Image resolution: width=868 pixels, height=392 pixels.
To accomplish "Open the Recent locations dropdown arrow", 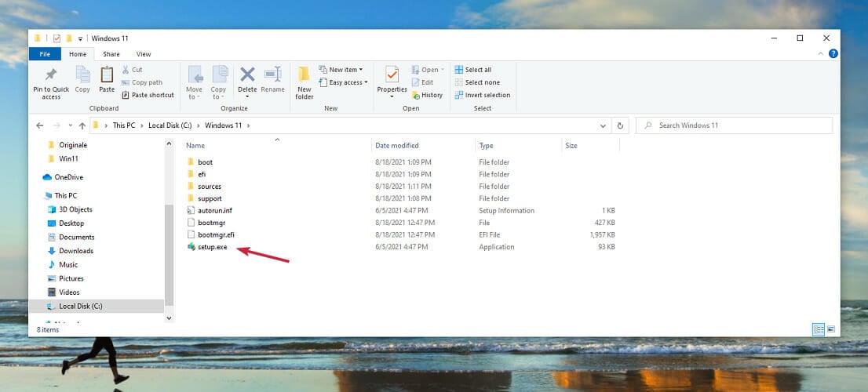I will click(71, 125).
